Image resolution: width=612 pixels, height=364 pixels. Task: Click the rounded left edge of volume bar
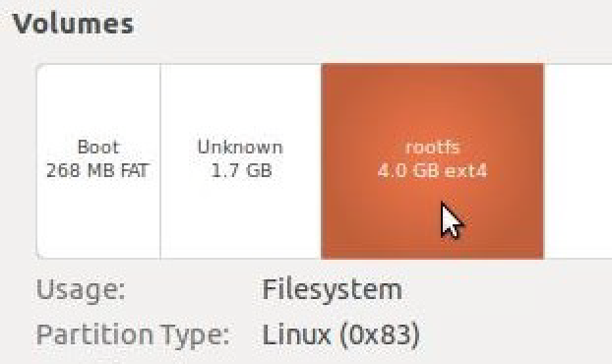37,160
